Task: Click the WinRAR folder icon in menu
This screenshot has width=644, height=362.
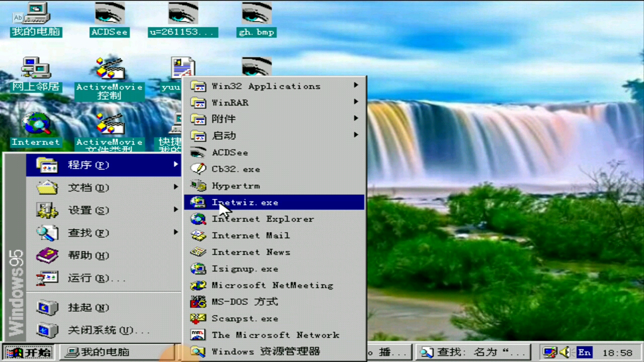Action: (198, 103)
